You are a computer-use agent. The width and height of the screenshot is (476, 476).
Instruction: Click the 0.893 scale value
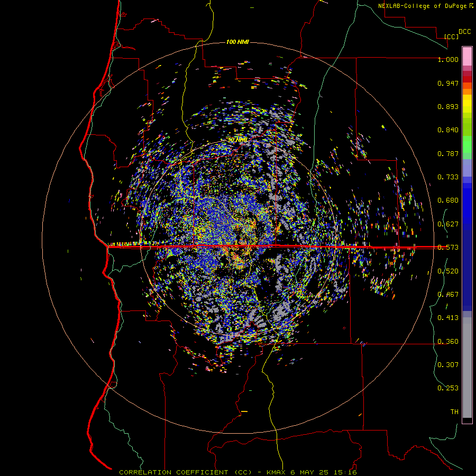point(448,106)
